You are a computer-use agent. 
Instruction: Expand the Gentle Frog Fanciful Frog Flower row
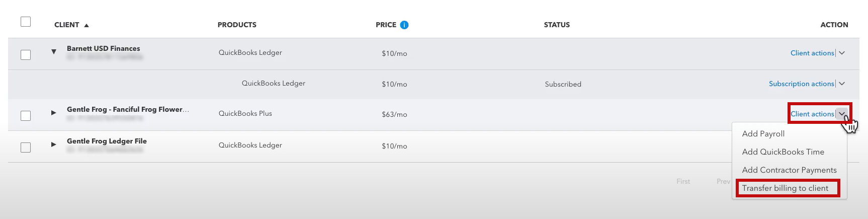(53, 112)
